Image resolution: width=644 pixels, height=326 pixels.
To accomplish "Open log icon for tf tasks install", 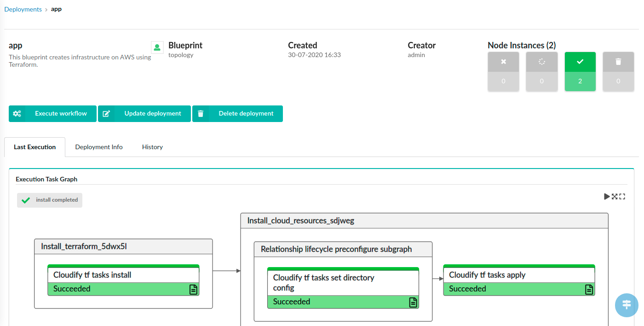I will coord(194,289).
